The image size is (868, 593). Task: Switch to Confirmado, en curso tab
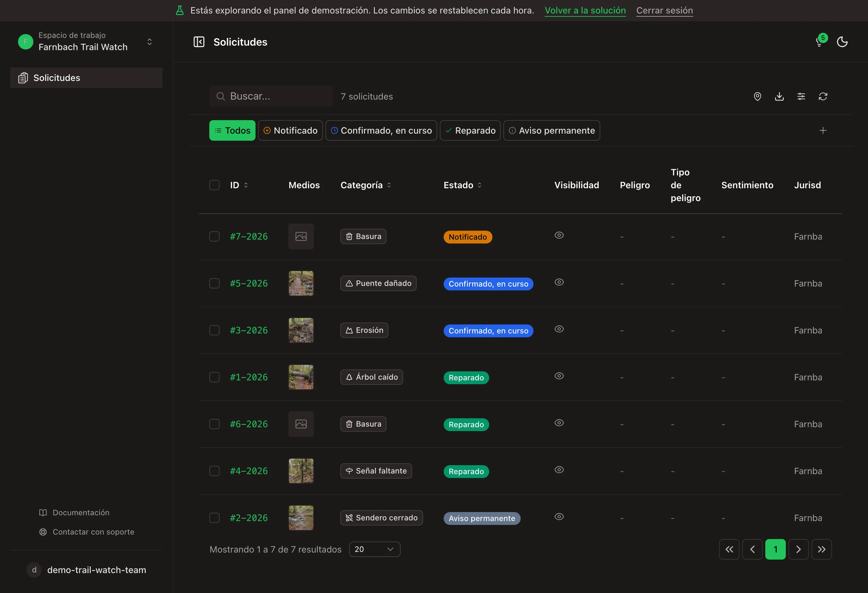click(x=381, y=130)
